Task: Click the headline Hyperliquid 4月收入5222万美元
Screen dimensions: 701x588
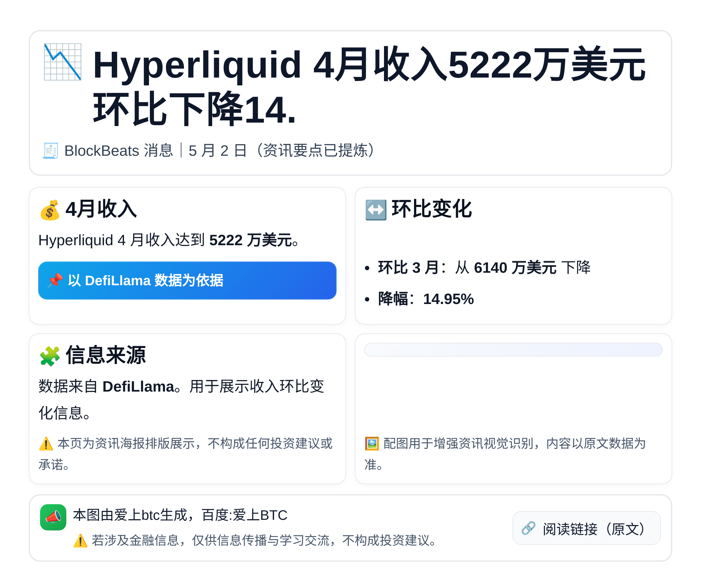Action: point(369,64)
